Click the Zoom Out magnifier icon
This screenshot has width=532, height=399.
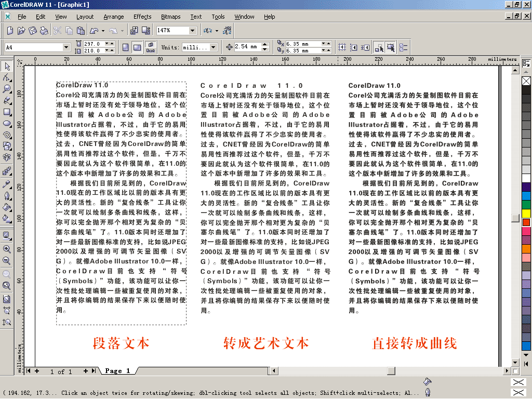click(x=7, y=261)
